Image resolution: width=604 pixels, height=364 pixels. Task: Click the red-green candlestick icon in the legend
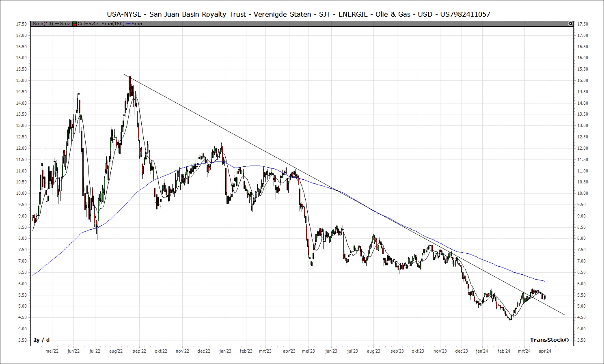tap(74, 24)
